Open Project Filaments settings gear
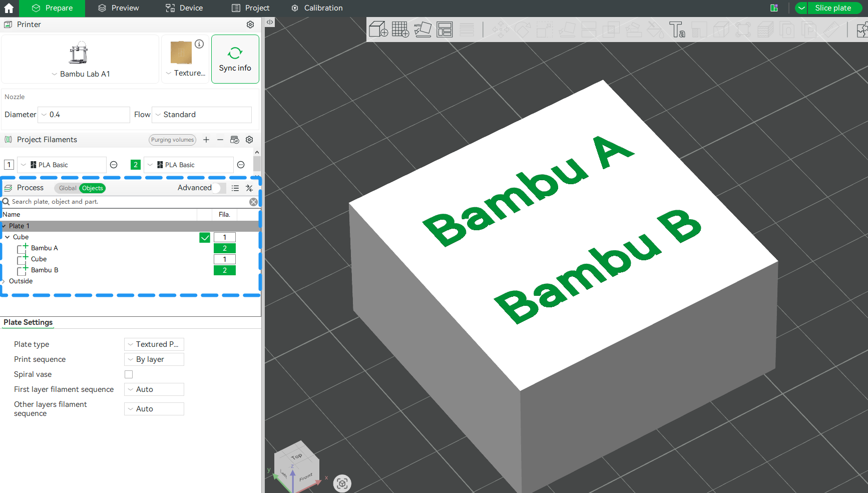 (249, 140)
